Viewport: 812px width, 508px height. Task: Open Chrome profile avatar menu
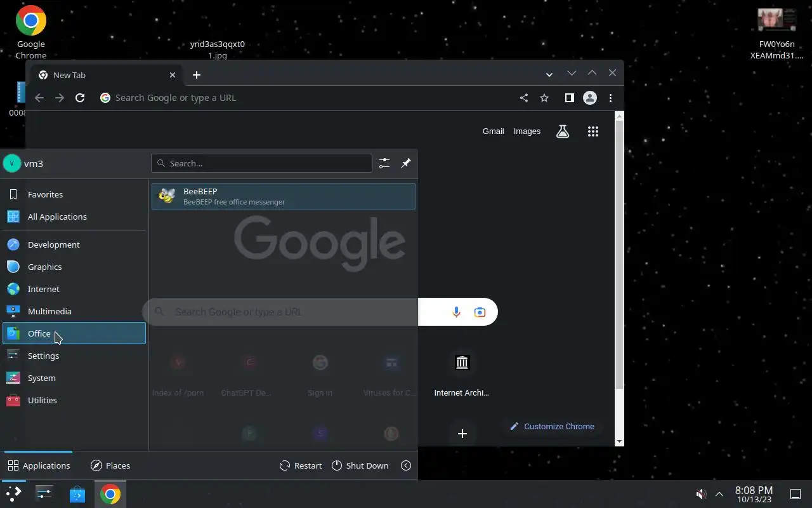click(x=590, y=98)
